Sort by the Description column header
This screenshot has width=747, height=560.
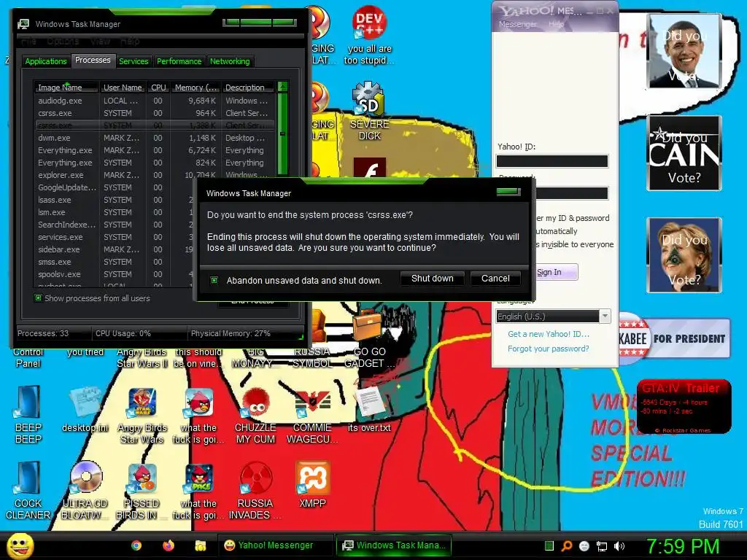[248, 87]
